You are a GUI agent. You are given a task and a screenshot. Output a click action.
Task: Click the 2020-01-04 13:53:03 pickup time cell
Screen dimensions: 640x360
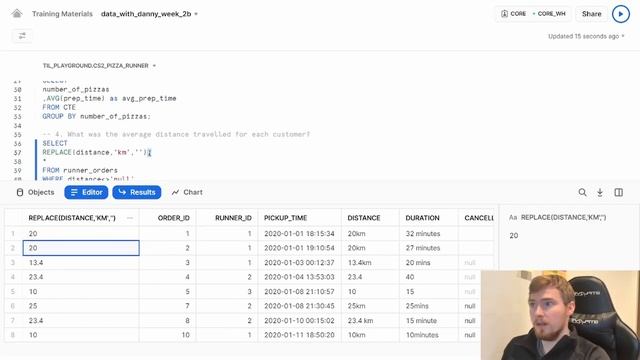[x=299, y=277]
